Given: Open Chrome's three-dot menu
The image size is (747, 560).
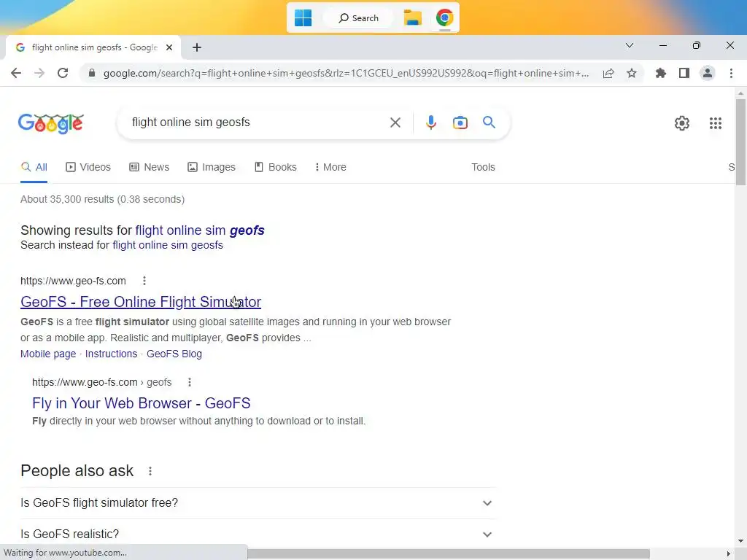Looking at the screenshot, I should [731, 73].
